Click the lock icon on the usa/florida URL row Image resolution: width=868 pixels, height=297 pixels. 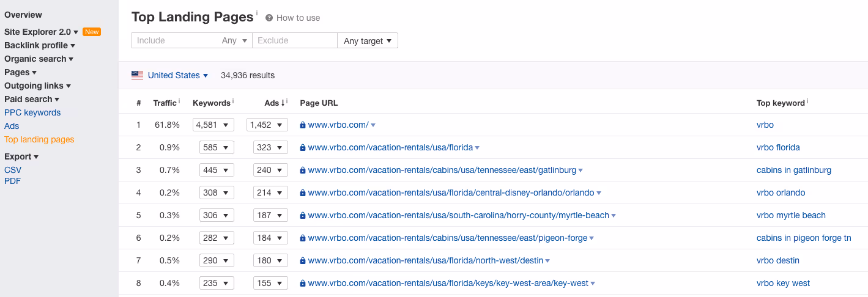[303, 148]
